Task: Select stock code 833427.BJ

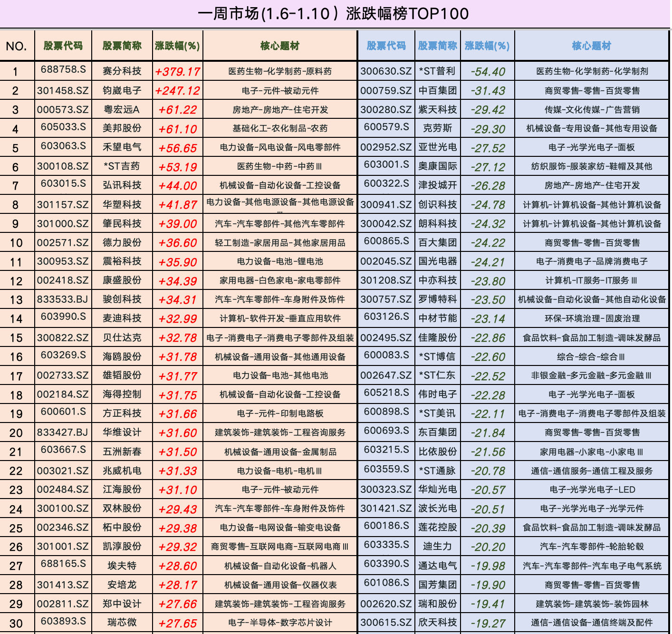Action: pyautogui.click(x=63, y=432)
